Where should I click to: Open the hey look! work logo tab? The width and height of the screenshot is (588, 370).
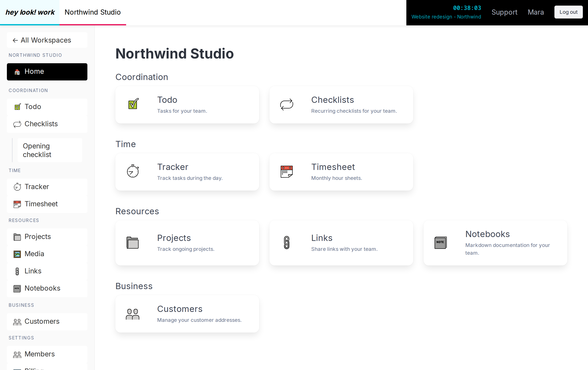pos(30,12)
